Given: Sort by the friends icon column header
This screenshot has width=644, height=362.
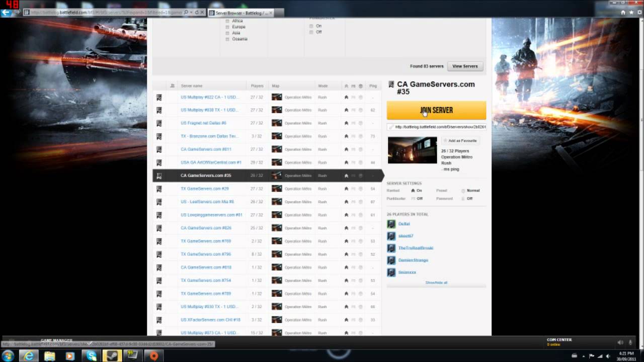Looking at the screenshot, I should click(173, 86).
